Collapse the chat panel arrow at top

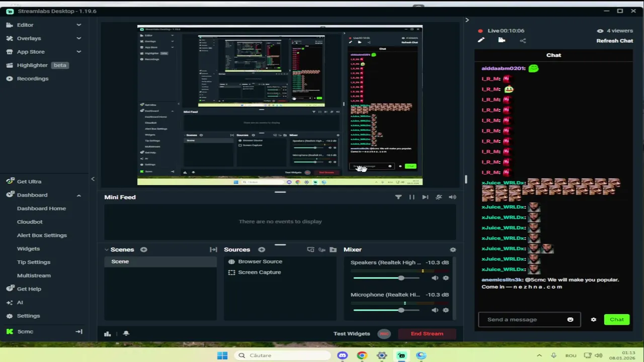467,20
